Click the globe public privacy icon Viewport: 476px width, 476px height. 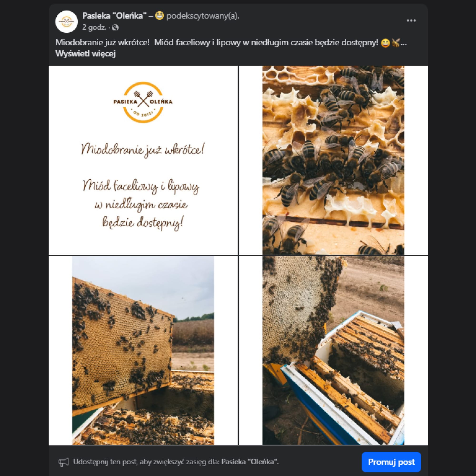(115, 28)
